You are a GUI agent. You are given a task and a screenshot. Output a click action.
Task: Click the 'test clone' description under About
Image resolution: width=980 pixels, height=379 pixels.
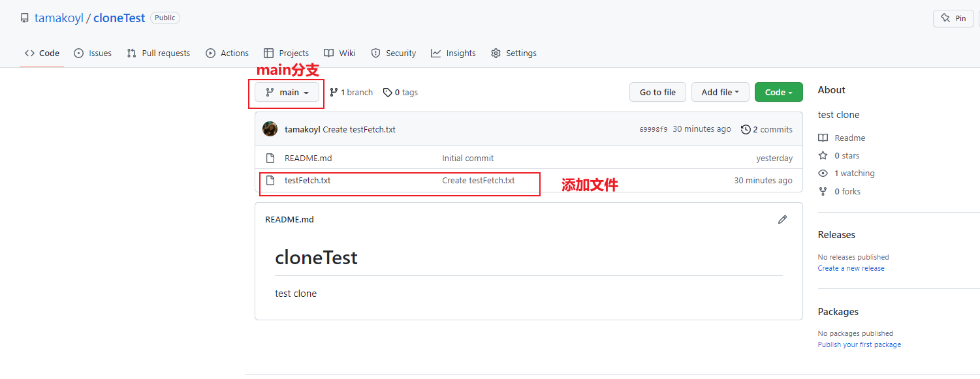[x=839, y=115]
